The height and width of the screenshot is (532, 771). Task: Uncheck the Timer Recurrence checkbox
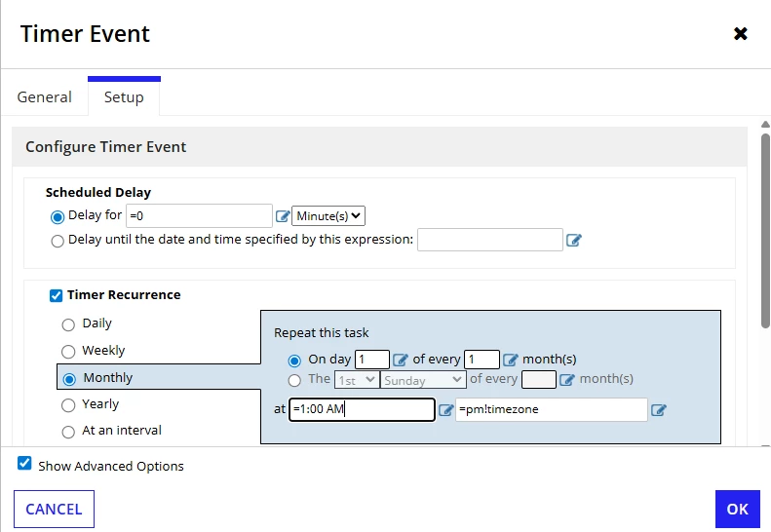(x=57, y=295)
